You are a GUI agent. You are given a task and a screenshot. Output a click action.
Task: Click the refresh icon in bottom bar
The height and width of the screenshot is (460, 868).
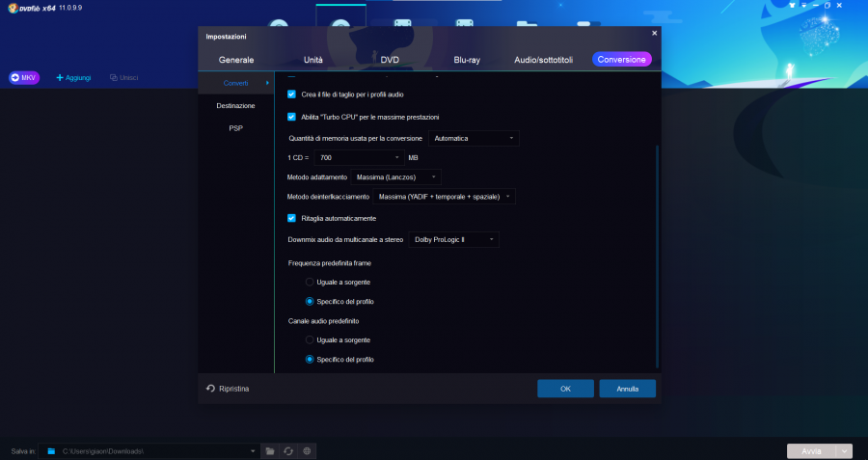tap(288, 450)
